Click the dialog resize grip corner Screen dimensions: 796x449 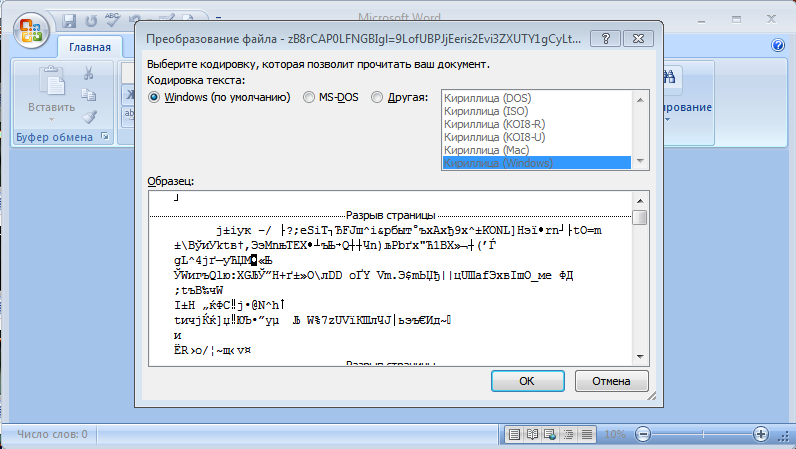pos(652,396)
